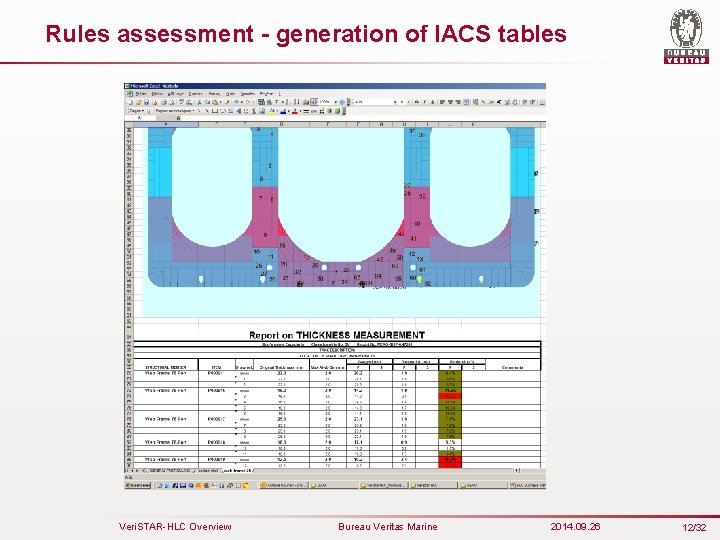The height and width of the screenshot is (540, 720).
Task: Toggle bold formatting in Excel toolbar
Action: (x=416, y=102)
